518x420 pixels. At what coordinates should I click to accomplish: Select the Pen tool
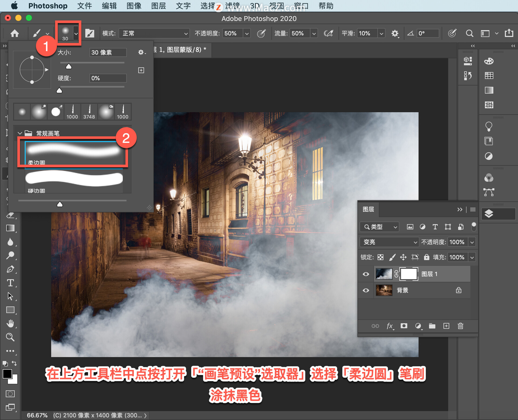[10, 269]
